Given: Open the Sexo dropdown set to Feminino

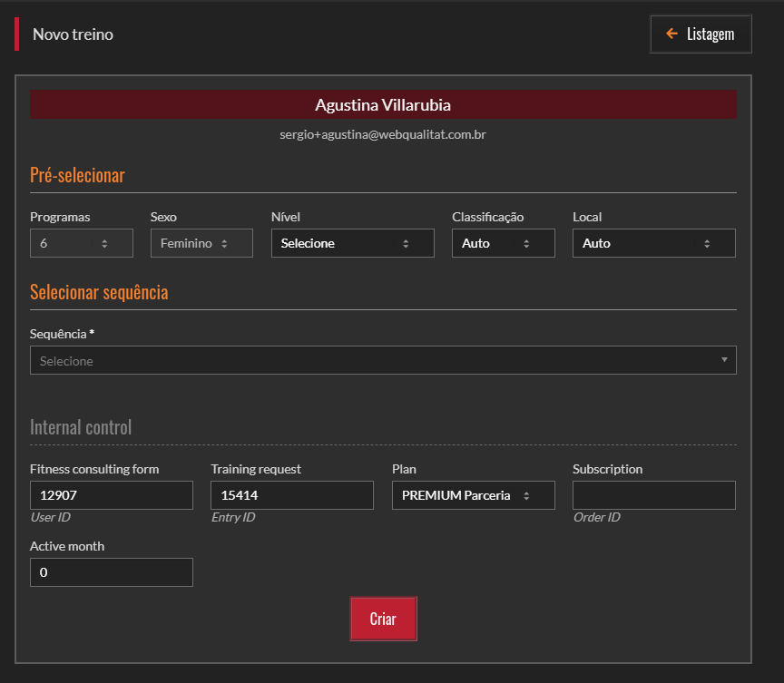Looking at the screenshot, I should pos(201,244).
